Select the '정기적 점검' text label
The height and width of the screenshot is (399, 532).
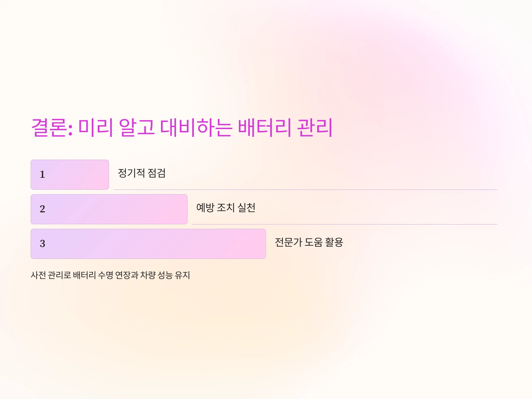pyautogui.click(x=142, y=173)
